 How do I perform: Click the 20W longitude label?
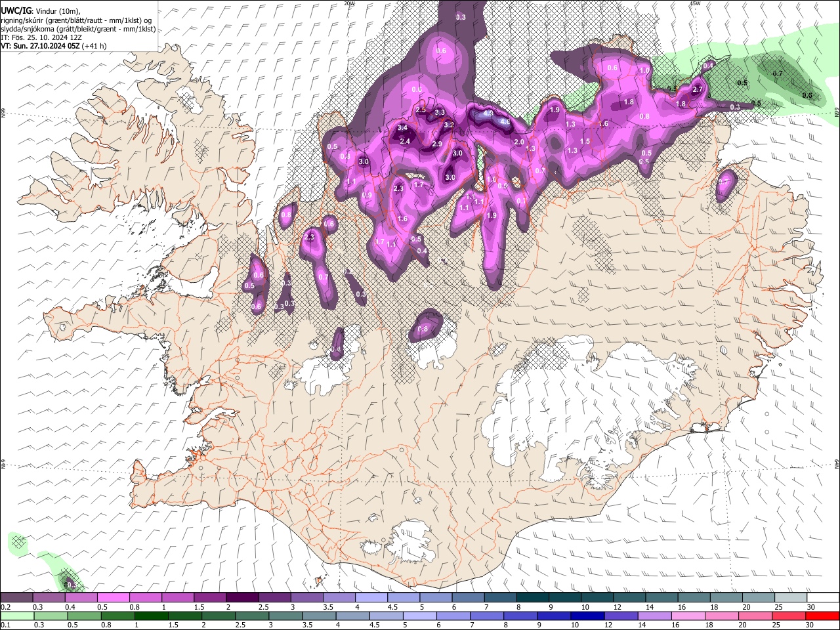pyautogui.click(x=349, y=3)
